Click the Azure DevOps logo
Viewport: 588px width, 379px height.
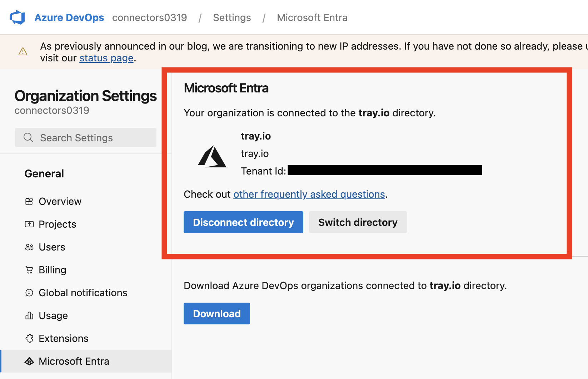[x=17, y=17]
